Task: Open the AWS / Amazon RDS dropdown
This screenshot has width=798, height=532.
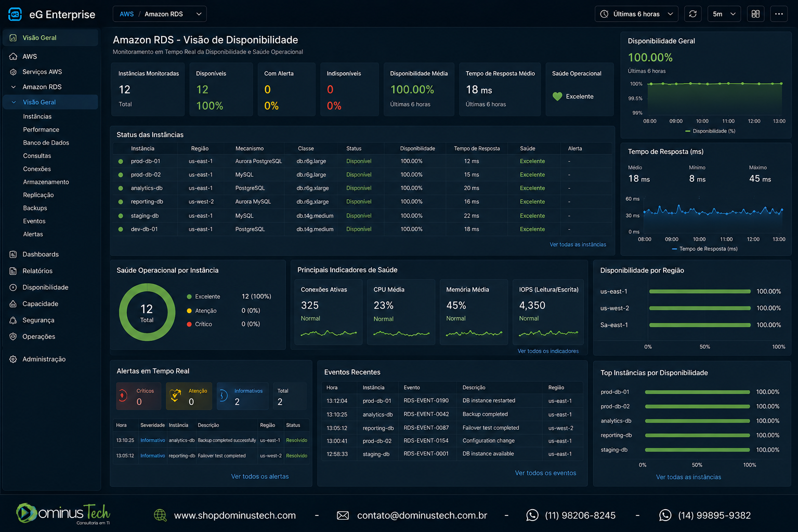Action: tap(160, 14)
